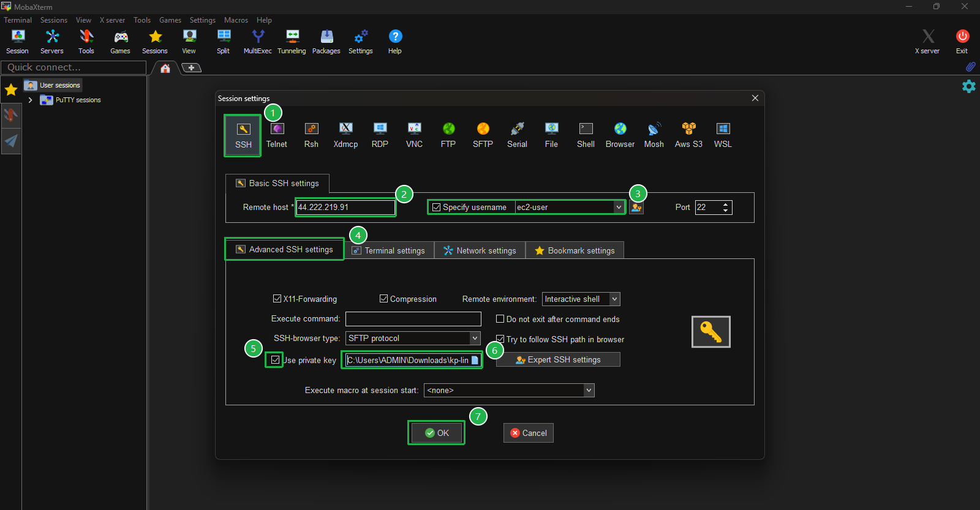The image size is (980, 510).
Task: Pick the Mosh session type
Action: [654, 136]
